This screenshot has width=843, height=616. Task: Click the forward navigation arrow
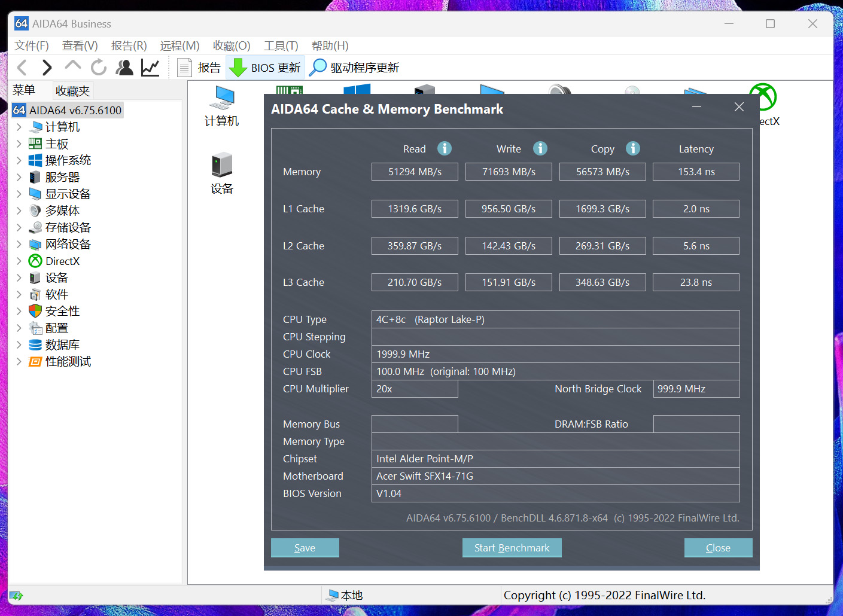[x=47, y=68]
